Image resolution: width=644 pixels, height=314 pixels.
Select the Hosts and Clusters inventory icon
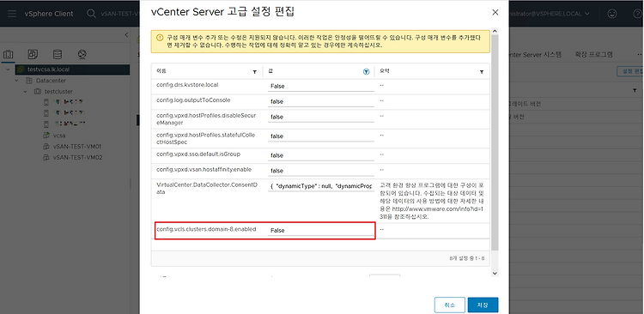tap(9, 54)
